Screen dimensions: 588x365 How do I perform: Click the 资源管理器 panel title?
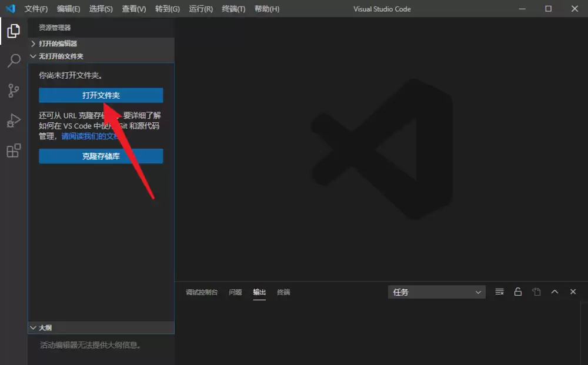point(54,28)
